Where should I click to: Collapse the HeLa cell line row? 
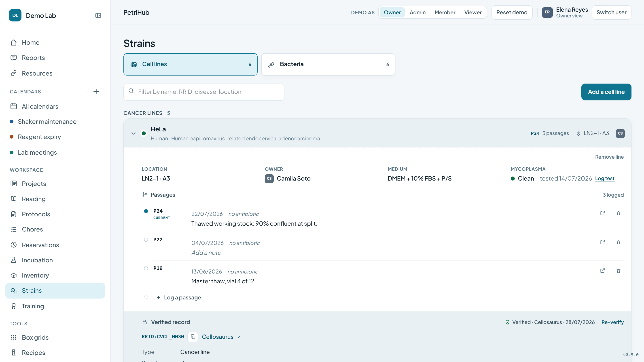point(133,133)
